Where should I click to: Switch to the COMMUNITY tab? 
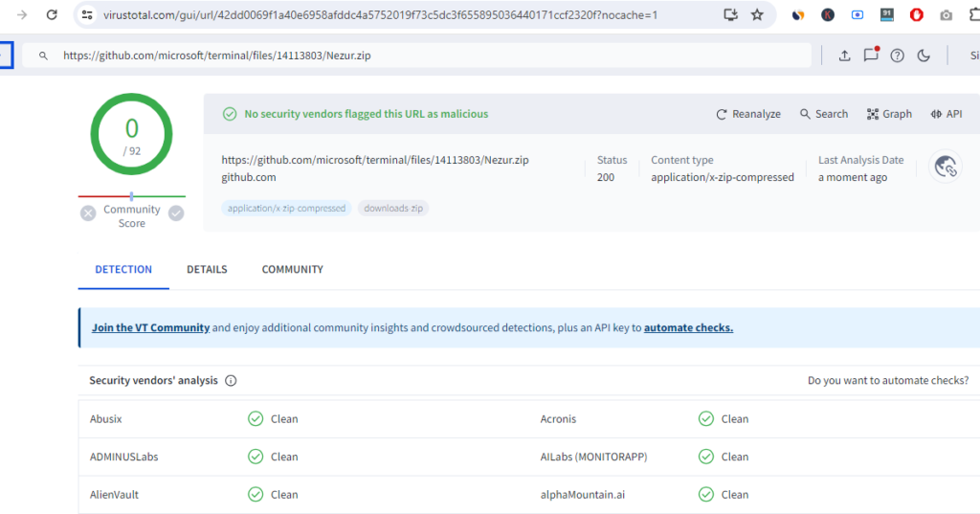point(292,270)
